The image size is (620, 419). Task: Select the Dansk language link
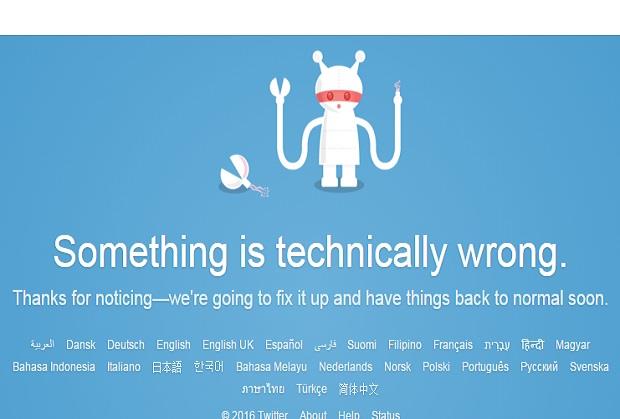[x=81, y=345]
